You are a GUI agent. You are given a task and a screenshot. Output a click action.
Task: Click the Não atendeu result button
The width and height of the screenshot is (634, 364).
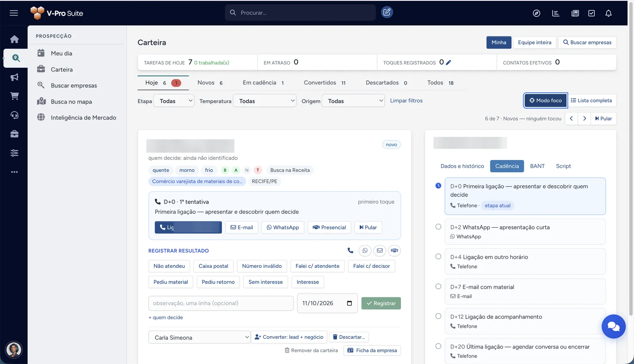pos(169,266)
